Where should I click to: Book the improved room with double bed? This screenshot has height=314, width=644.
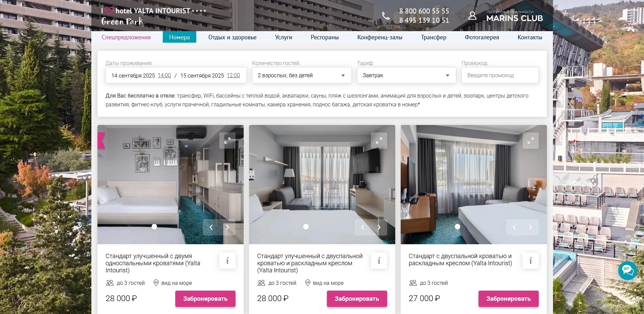(357, 299)
